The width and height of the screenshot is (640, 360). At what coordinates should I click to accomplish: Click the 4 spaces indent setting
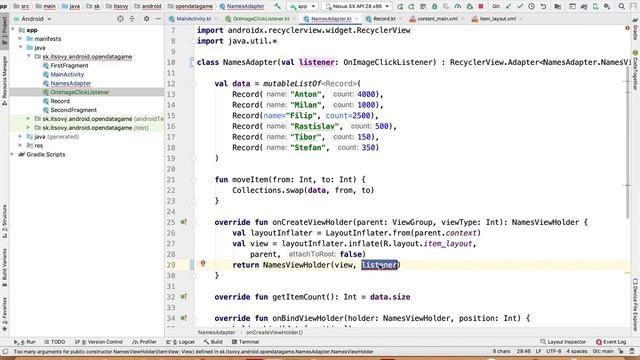pyautogui.click(x=577, y=351)
